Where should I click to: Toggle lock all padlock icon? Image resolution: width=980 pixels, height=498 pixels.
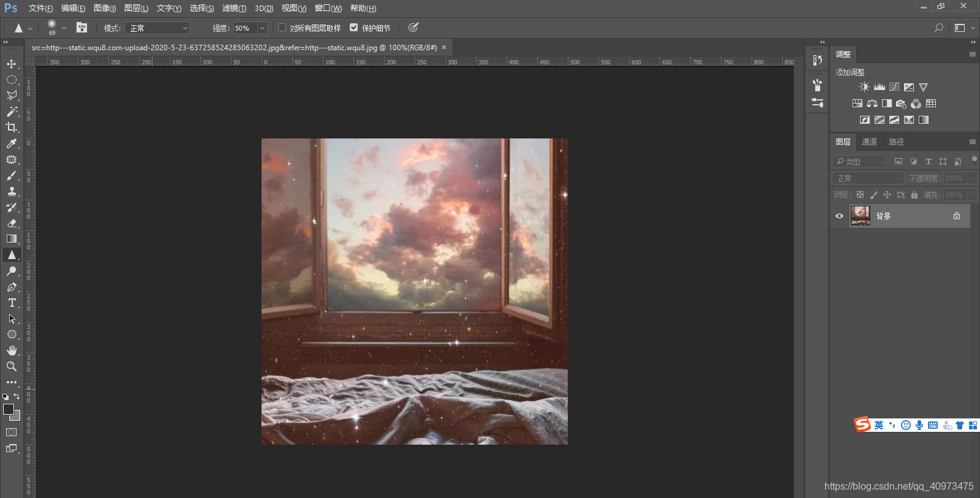914,195
